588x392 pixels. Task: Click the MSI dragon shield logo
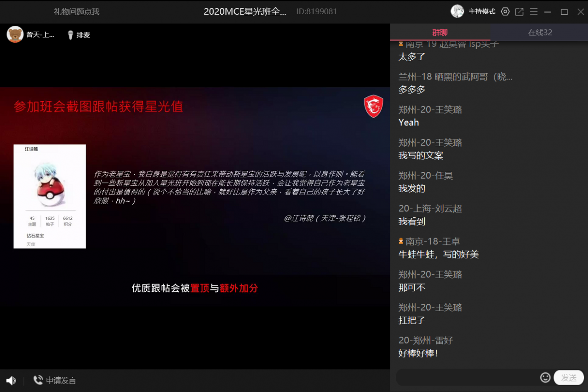pos(373,106)
